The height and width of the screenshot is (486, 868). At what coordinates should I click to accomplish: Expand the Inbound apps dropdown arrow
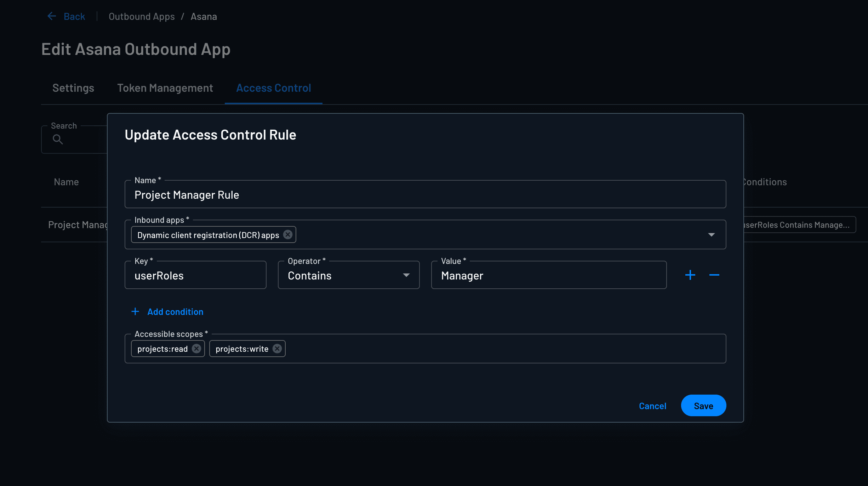[712, 235]
